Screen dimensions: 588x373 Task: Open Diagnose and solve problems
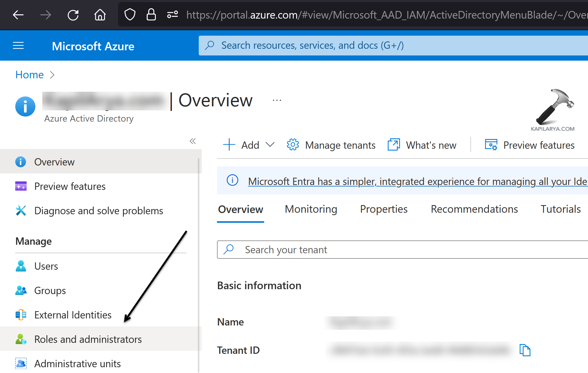(98, 211)
